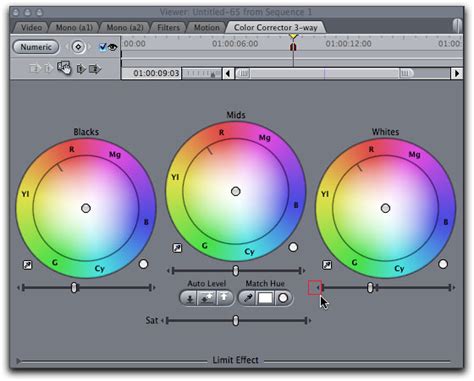
Task: Click the 01:00:09:03 timecode field
Action: (x=152, y=73)
